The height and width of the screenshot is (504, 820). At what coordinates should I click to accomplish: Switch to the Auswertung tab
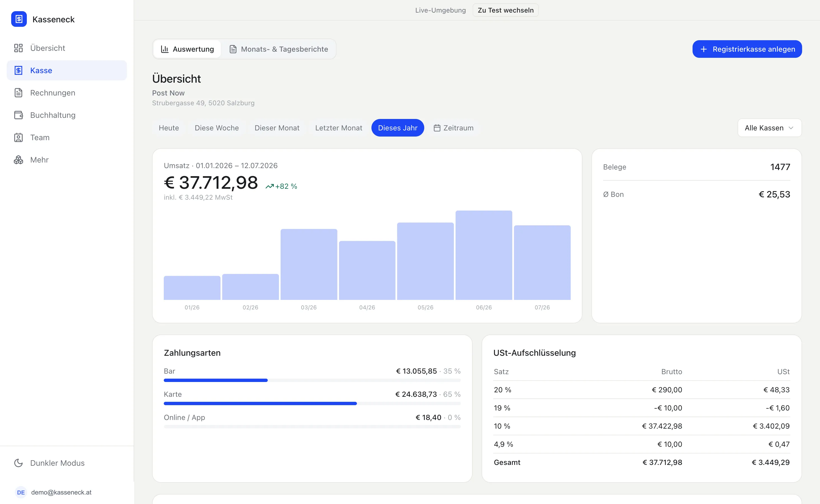coord(187,49)
